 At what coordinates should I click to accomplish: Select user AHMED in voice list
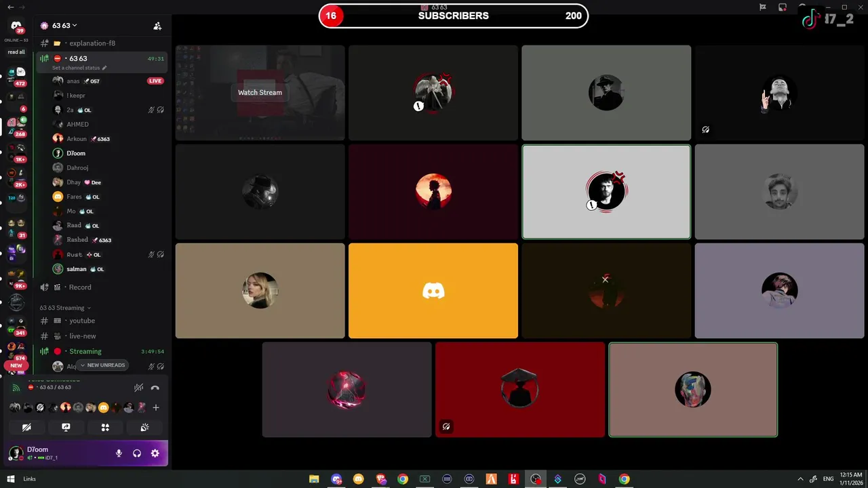[108, 125]
